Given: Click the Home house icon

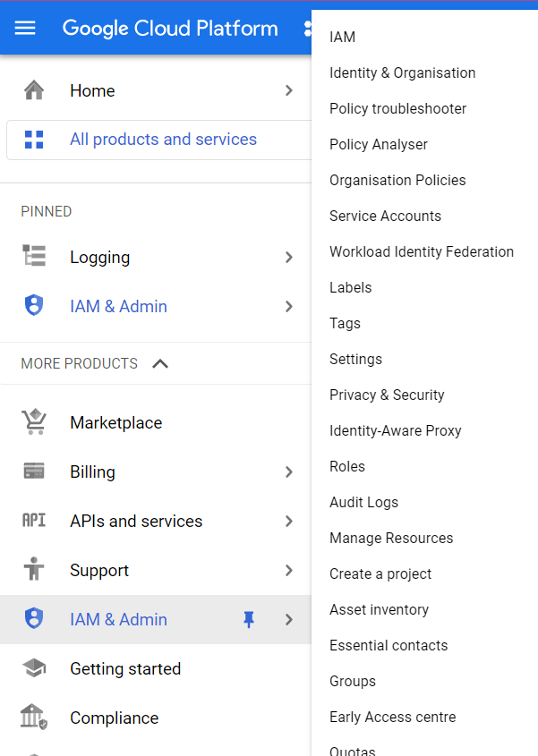Looking at the screenshot, I should 34,90.
